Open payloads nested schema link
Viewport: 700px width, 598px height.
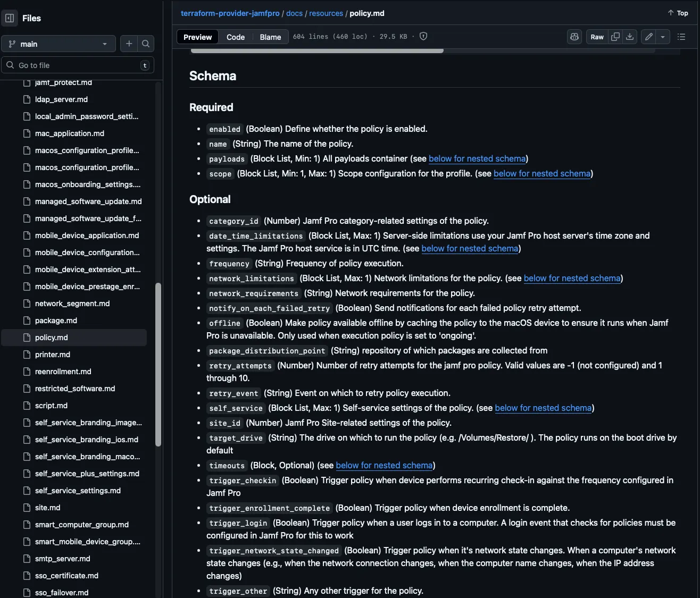pos(477,158)
